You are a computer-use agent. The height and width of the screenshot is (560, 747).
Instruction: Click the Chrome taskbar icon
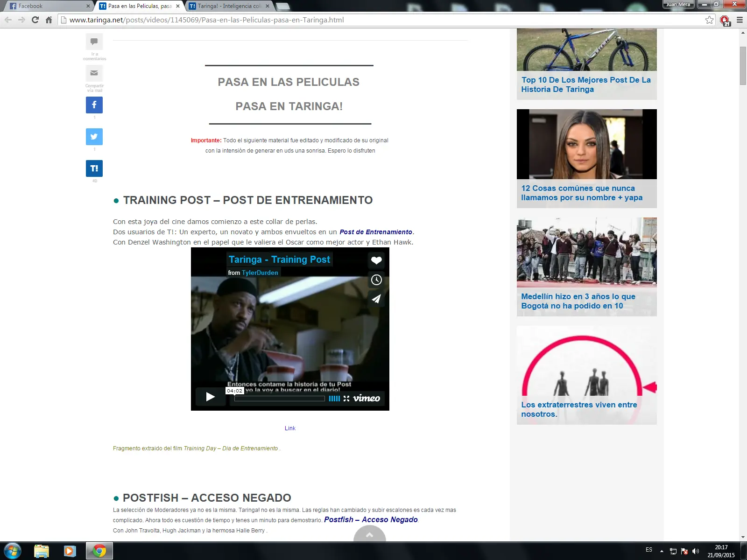[x=99, y=551]
